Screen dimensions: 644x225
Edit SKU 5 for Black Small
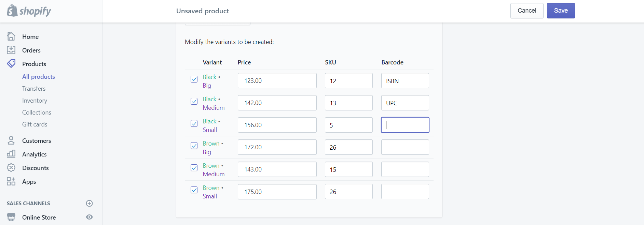[x=349, y=125]
